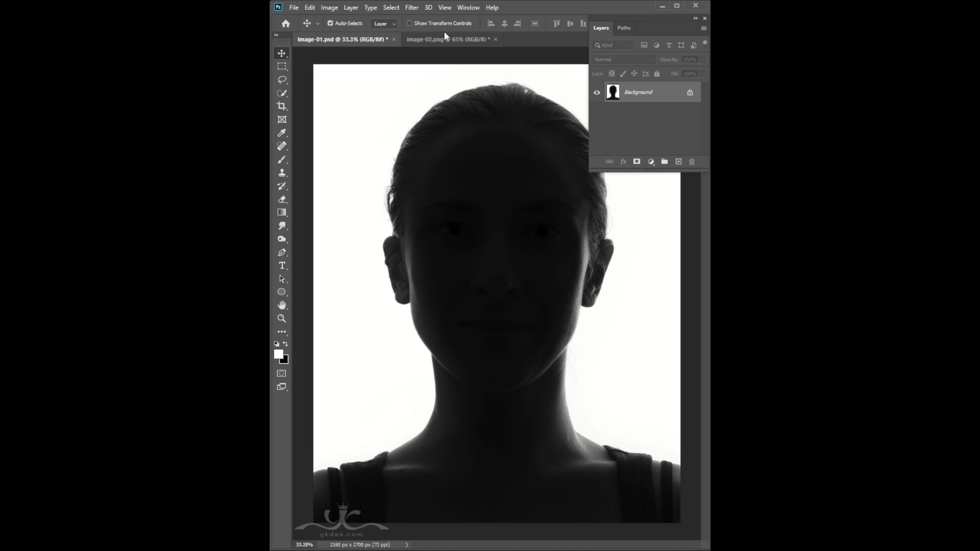Select the History Brush tool
This screenshot has height=551, width=980.
[282, 186]
